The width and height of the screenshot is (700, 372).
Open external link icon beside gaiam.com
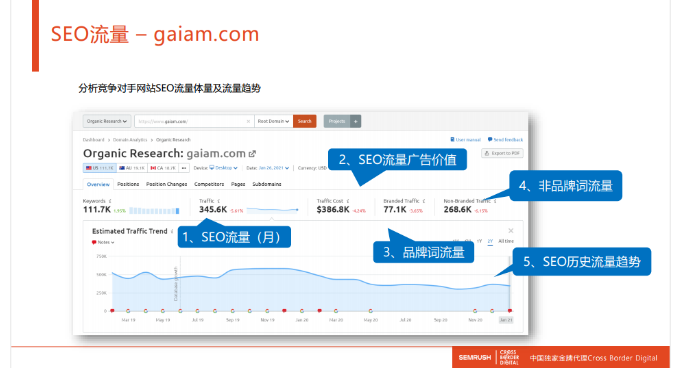point(252,154)
